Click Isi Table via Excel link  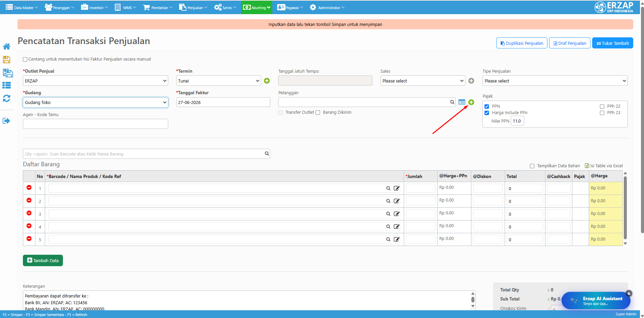604,166
